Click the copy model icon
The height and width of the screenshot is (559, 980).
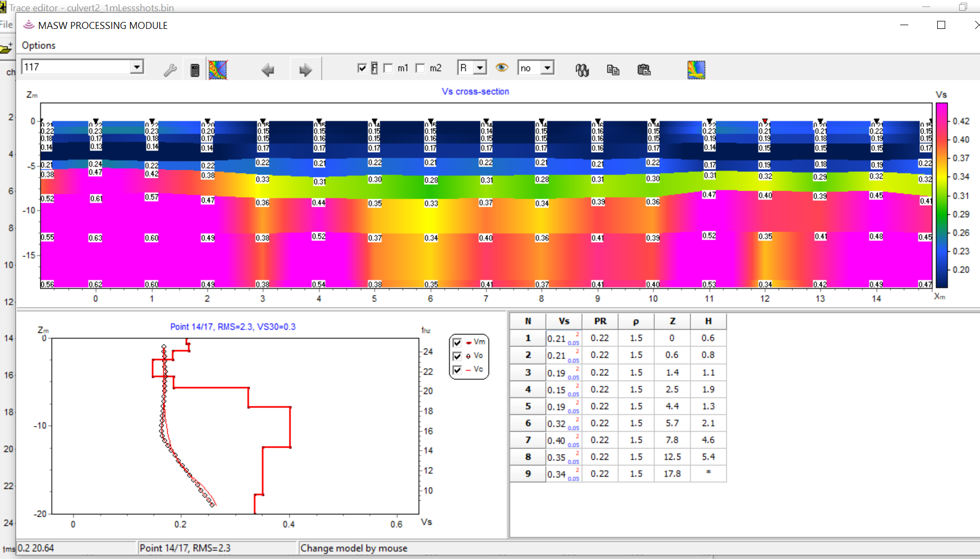(613, 70)
